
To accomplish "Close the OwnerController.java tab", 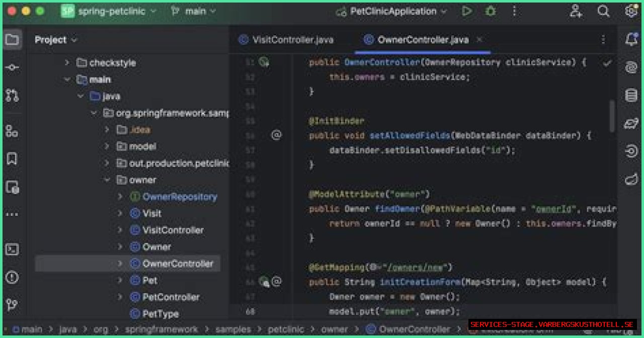I will coord(479,39).
